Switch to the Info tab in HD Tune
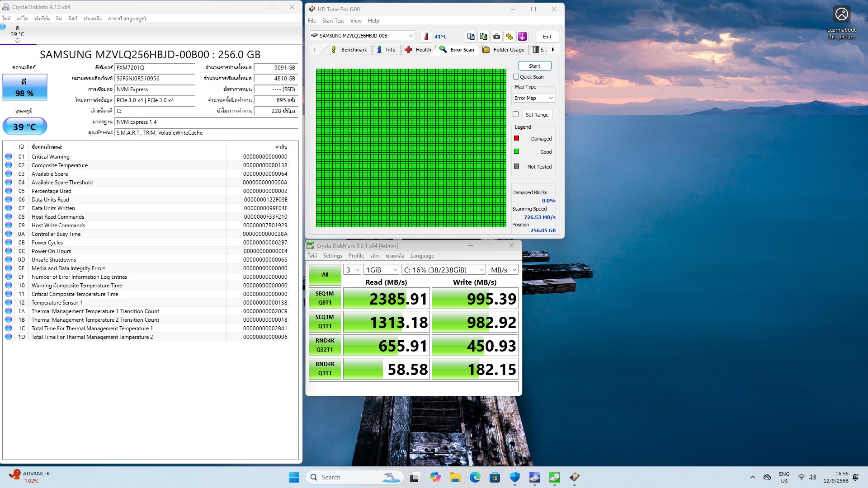This screenshot has width=868, height=488. [x=386, y=50]
